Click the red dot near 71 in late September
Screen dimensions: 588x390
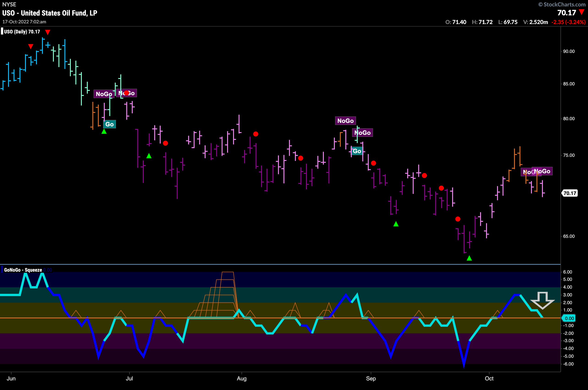click(x=441, y=188)
